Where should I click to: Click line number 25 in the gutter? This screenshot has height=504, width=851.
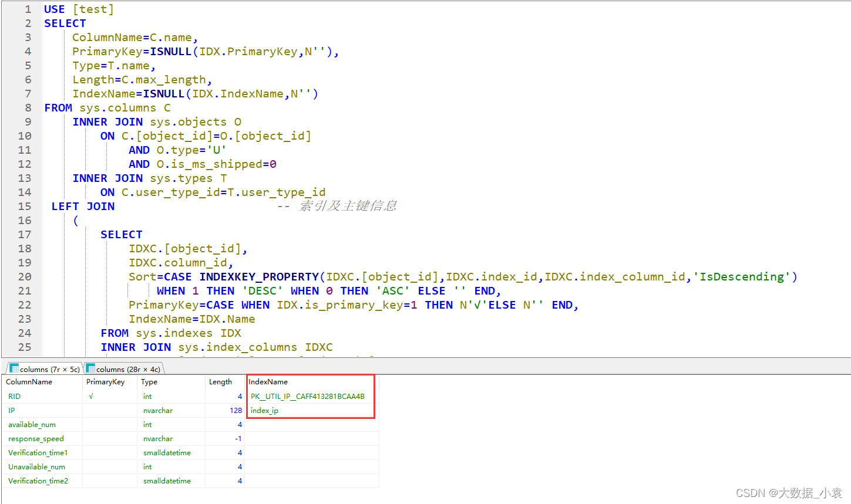(25, 347)
